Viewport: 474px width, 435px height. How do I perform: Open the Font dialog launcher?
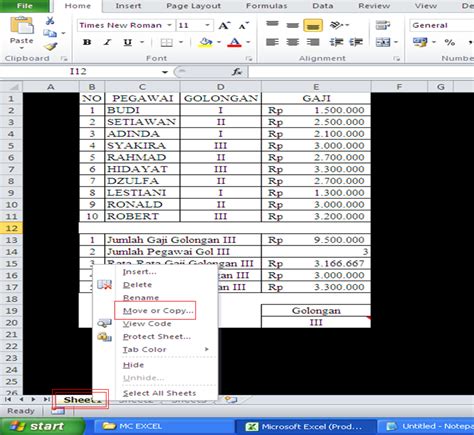249,59
